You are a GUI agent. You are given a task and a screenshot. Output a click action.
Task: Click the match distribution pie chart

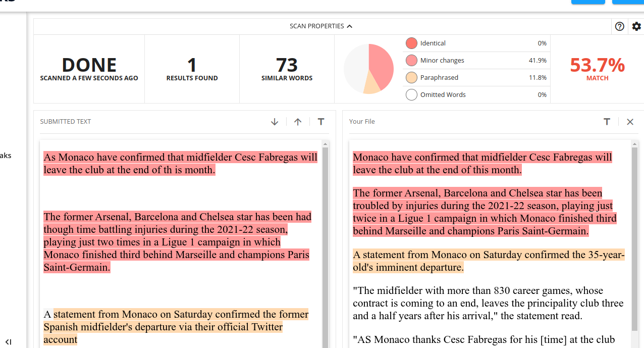point(368,69)
